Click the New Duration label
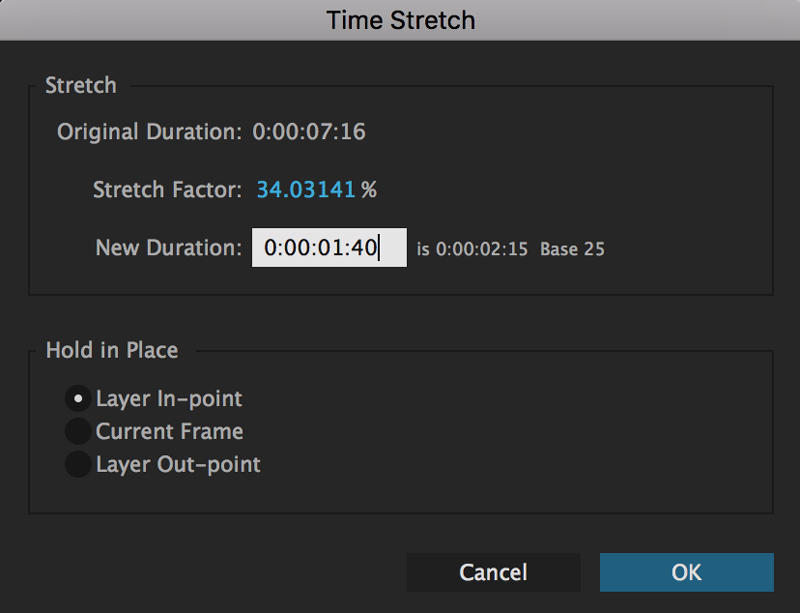This screenshot has height=613, width=800. point(168,248)
